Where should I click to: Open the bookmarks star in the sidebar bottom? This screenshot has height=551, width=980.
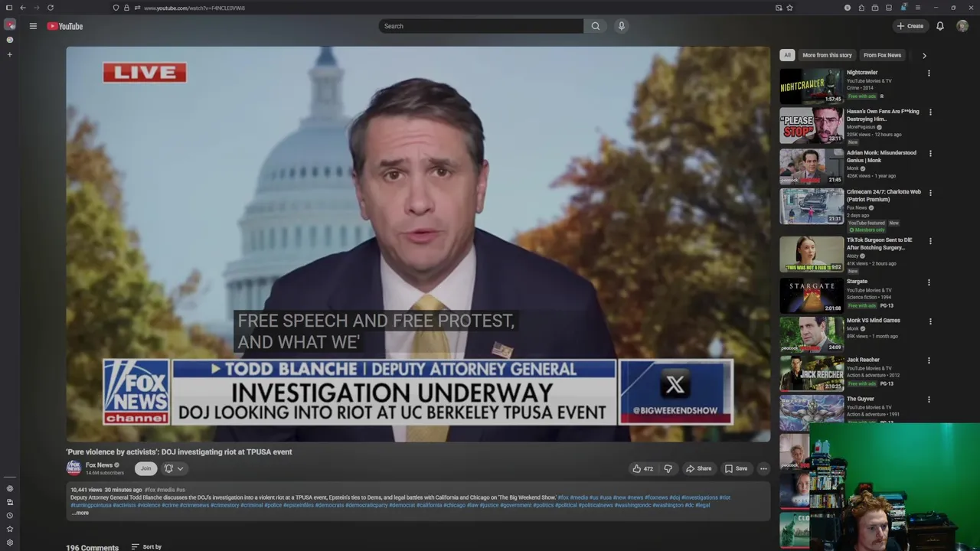coord(10,529)
